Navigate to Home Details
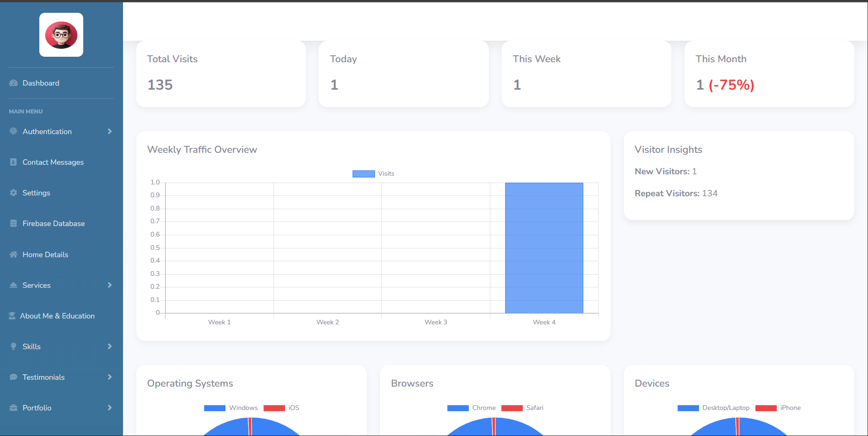The width and height of the screenshot is (868, 436). 61,255
